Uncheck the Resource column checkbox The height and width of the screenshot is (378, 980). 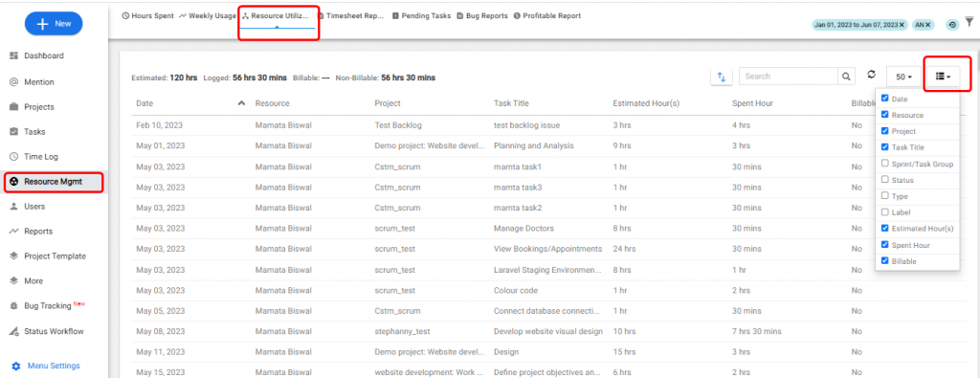pos(885,114)
